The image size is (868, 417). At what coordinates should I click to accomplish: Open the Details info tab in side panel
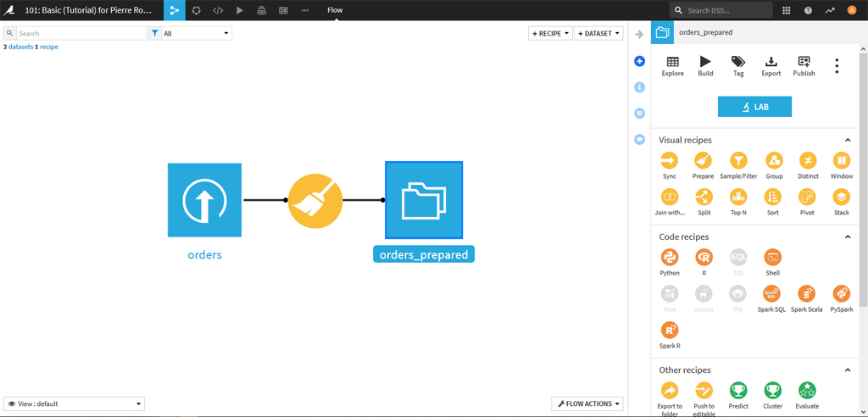tap(639, 87)
